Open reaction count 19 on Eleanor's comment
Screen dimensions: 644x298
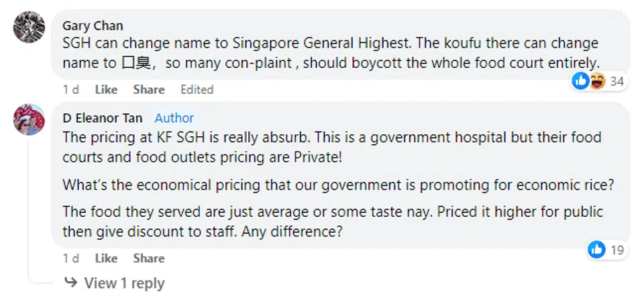[617, 250]
